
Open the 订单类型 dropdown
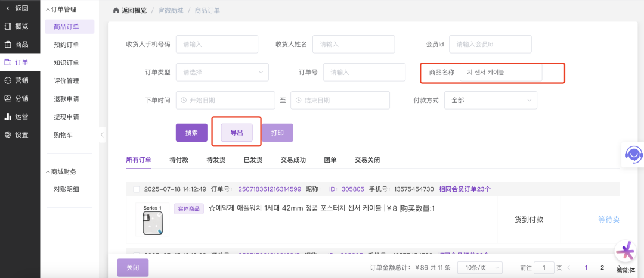click(x=222, y=72)
